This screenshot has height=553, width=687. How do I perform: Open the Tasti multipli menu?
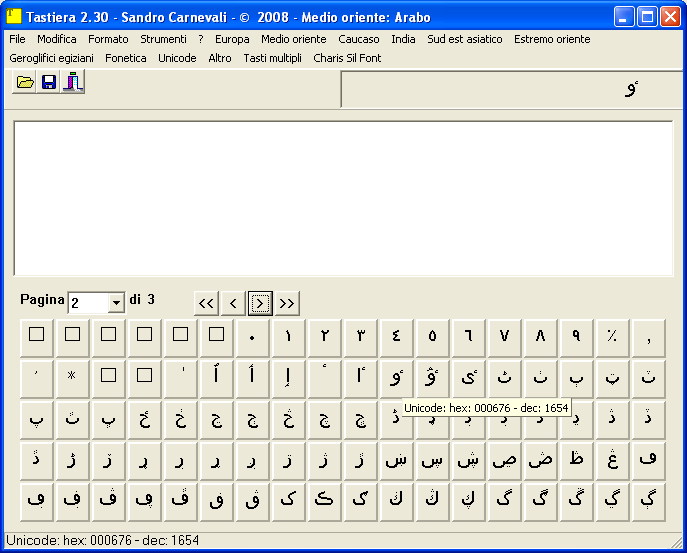[x=273, y=58]
